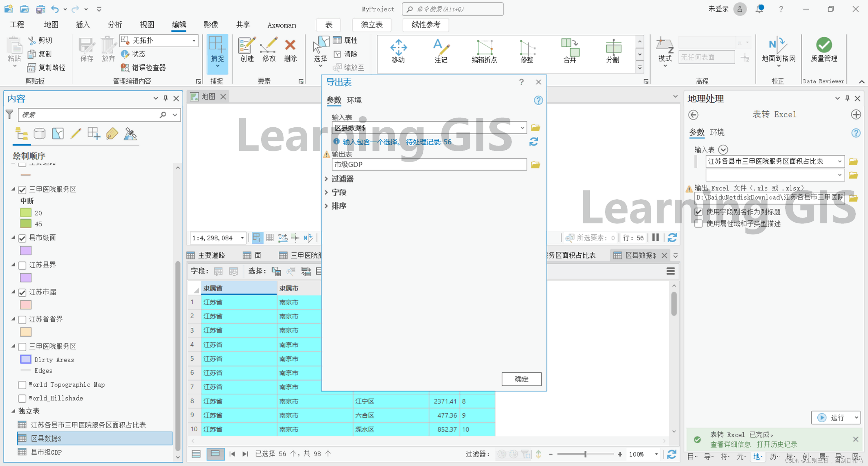
Task: Expand the 过滤器 section
Action: coord(326,179)
